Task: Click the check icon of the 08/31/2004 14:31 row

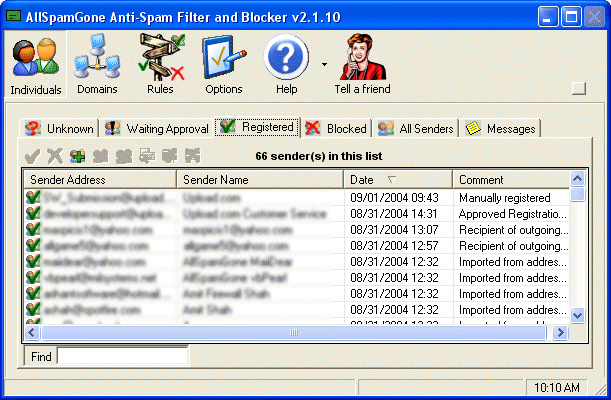Action: pyautogui.click(x=33, y=213)
